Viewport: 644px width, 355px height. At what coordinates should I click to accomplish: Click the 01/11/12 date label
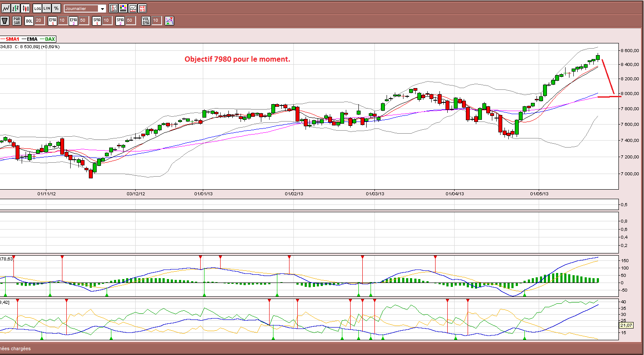pyautogui.click(x=46, y=194)
